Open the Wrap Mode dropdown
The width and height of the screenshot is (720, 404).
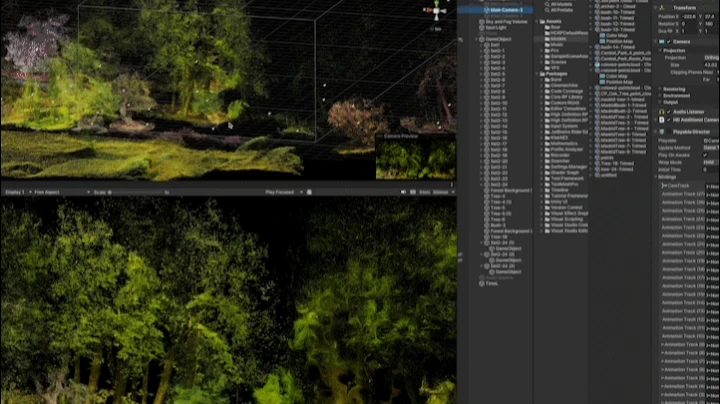click(x=711, y=162)
